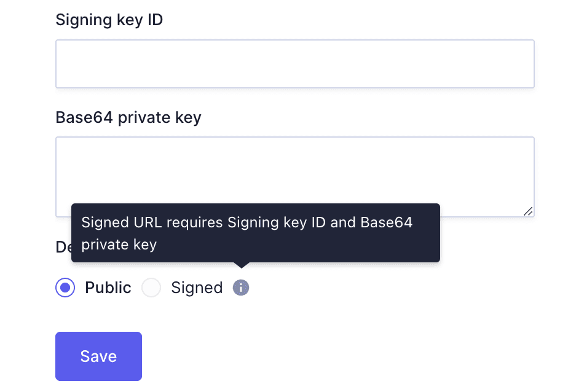
Task: Click the textarea resize handle
Action: pos(529,212)
